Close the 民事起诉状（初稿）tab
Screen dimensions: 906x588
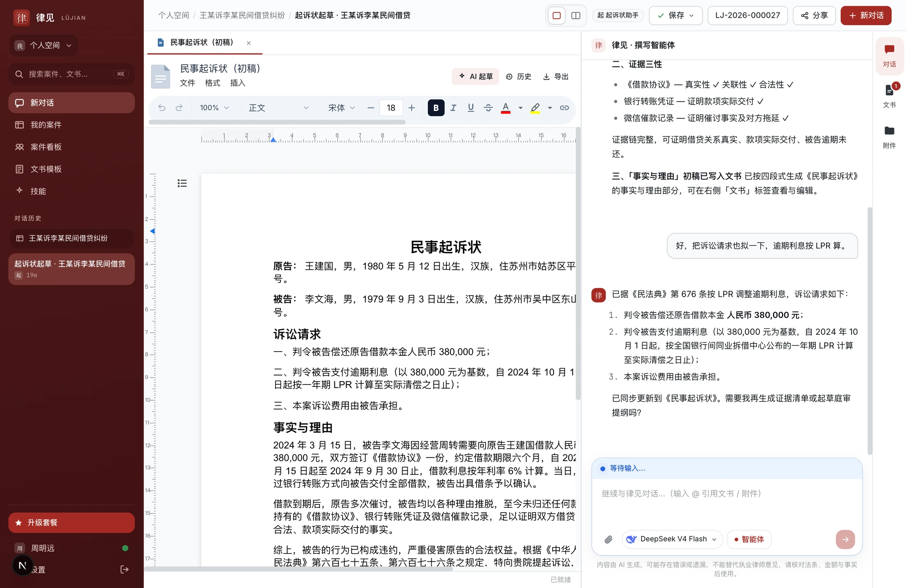click(249, 43)
